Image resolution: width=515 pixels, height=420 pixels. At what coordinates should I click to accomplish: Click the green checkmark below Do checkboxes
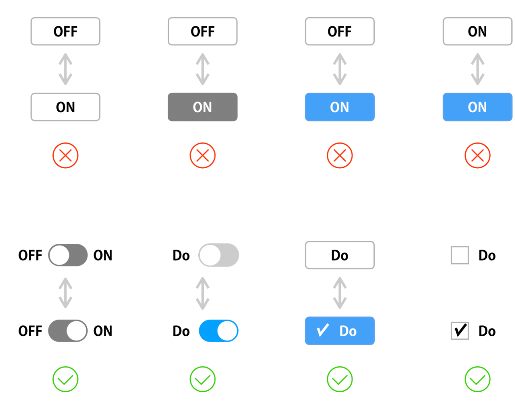477,379
